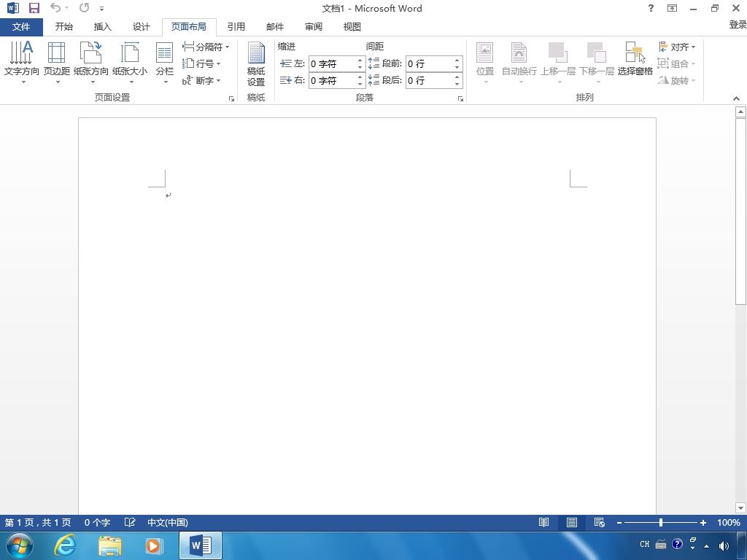This screenshot has height=560, width=747.
Task: Click the Windows Start button
Action: (x=20, y=545)
